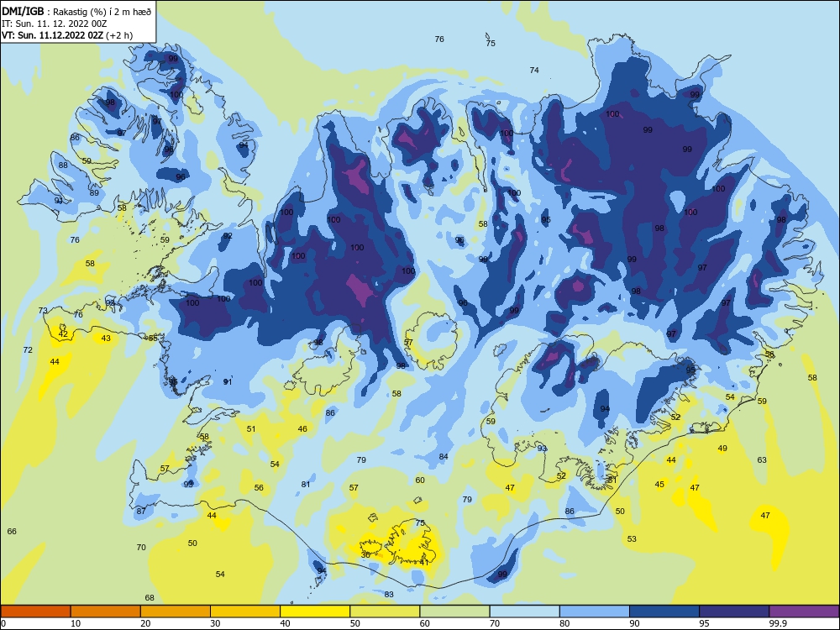The image size is (840, 630).
Task: Click the map value '53' in the southeast sea
Action: [632, 539]
